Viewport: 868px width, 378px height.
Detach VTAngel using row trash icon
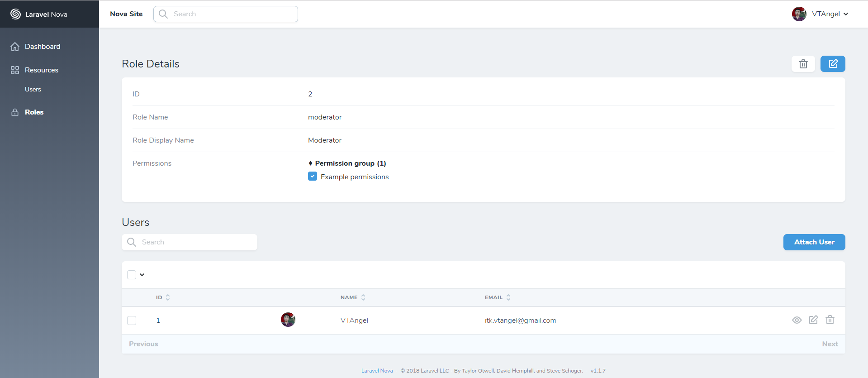point(830,320)
